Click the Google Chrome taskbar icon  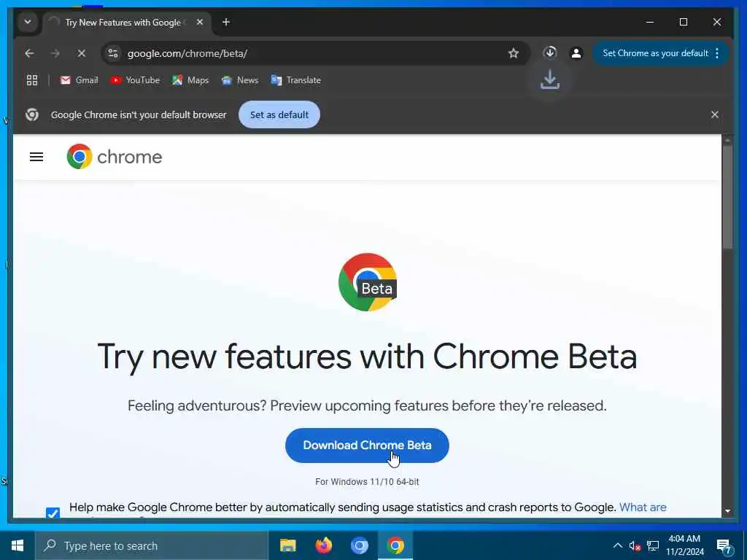point(395,545)
